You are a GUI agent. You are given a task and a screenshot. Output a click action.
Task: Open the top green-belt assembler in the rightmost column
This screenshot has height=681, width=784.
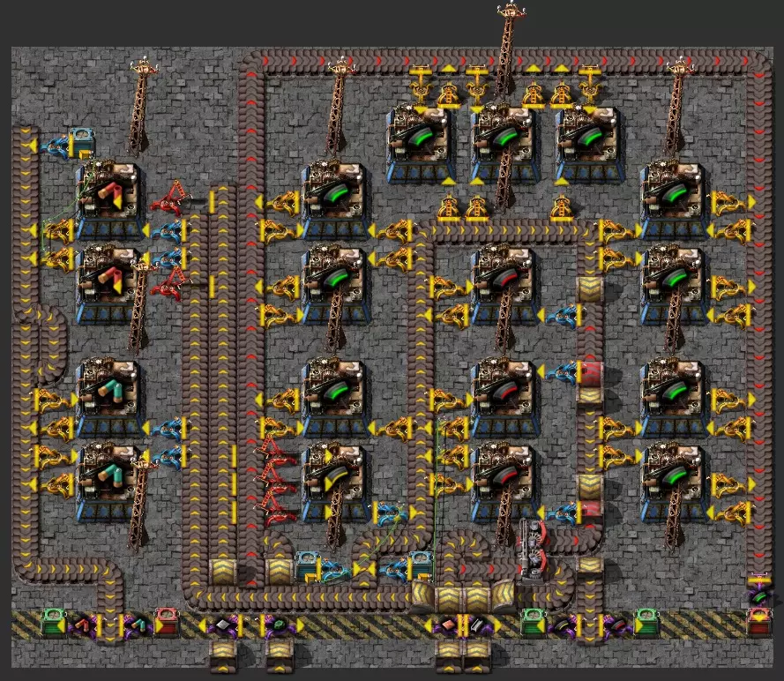(675, 199)
